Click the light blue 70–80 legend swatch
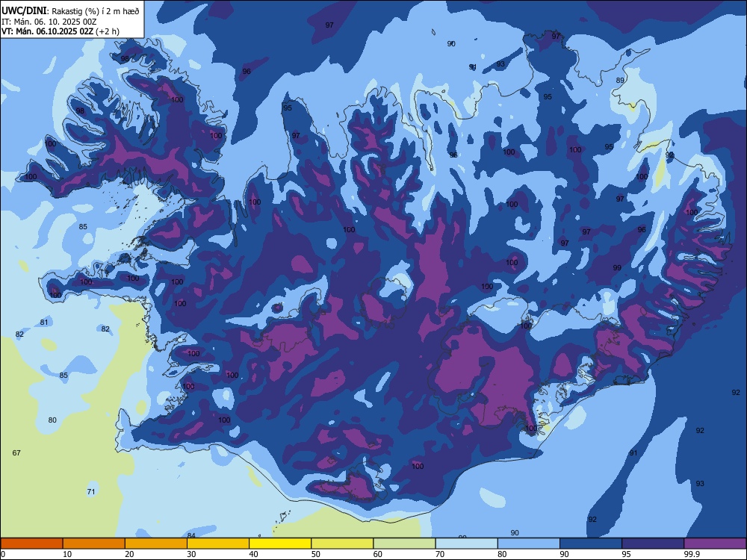The width and height of the screenshot is (747, 560). [x=467, y=544]
